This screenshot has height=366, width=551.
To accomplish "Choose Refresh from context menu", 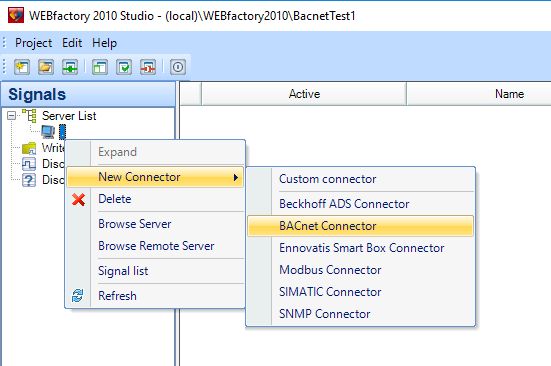I will click(x=155, y=296).
